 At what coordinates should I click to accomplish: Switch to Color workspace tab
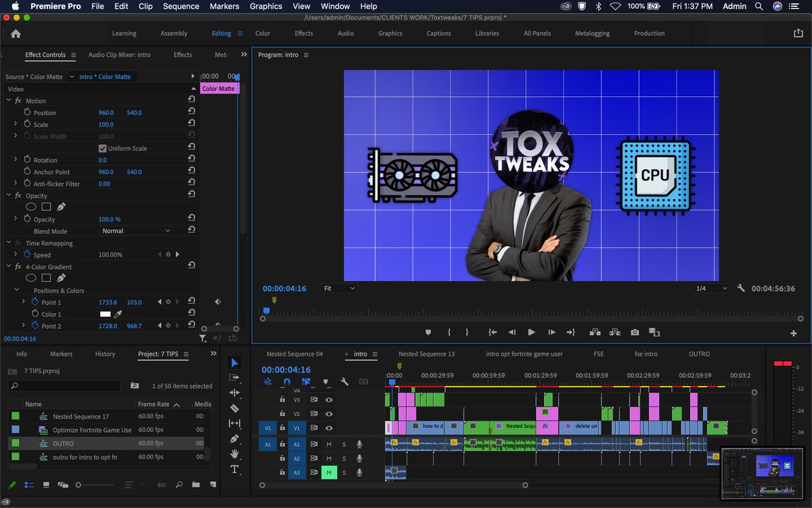click(x=263, y=33)
